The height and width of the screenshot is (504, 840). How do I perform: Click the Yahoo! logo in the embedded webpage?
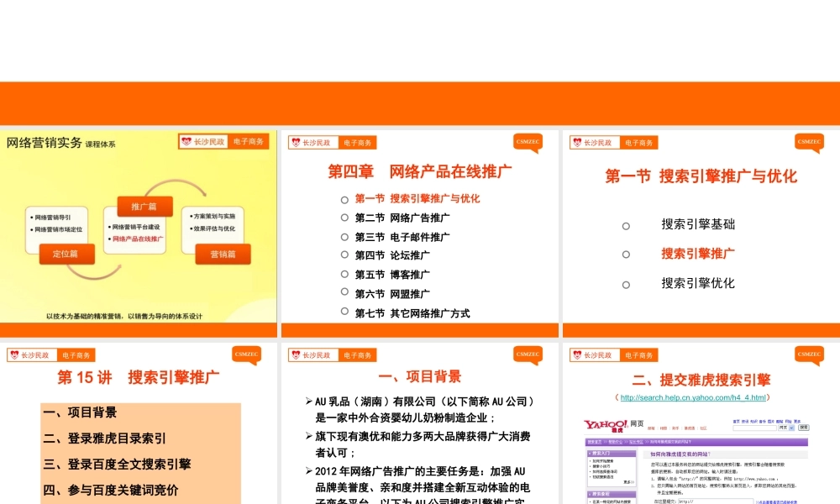pos(605,424)
